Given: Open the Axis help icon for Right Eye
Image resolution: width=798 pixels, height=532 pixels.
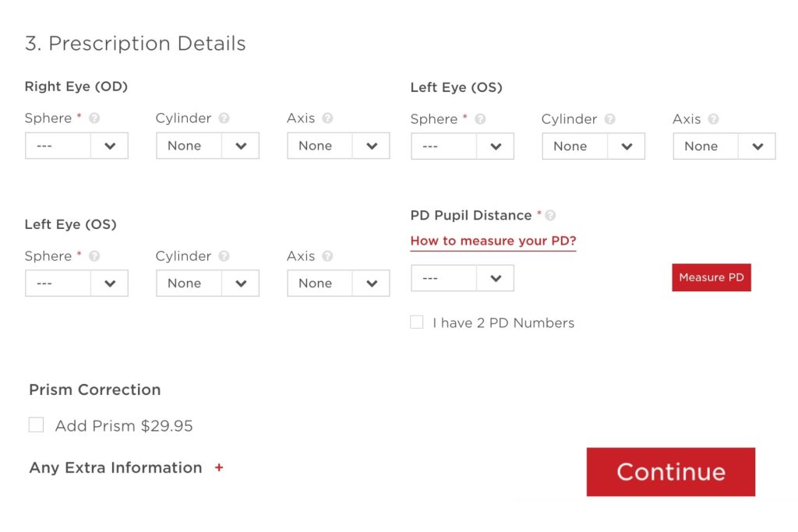Looking at the screenshot, I should (x=327, y=118).
